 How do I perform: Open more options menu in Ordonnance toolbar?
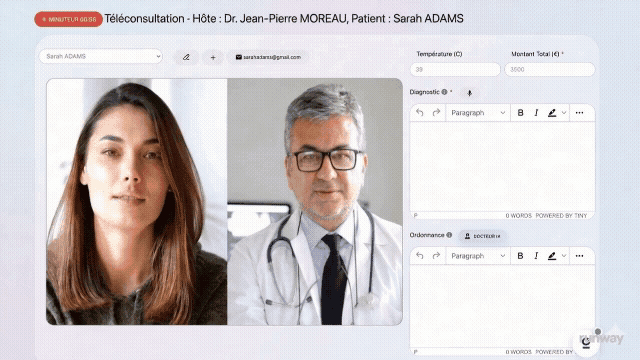(x=580, y=256)
